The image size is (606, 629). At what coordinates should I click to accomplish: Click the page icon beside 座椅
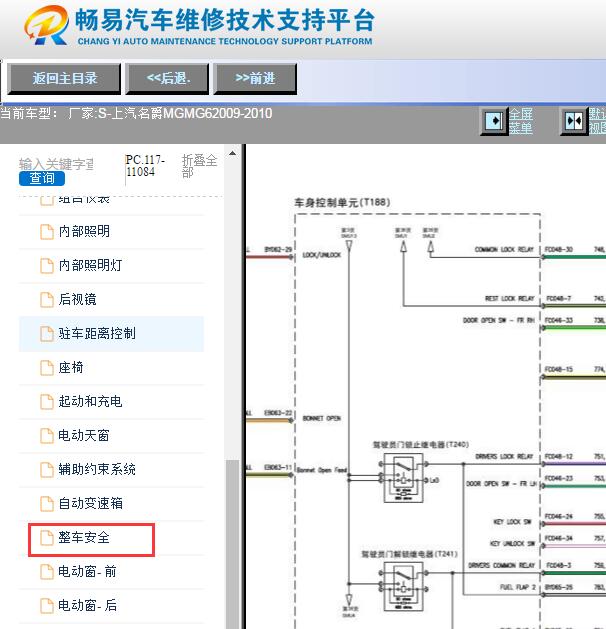point(47,367)
